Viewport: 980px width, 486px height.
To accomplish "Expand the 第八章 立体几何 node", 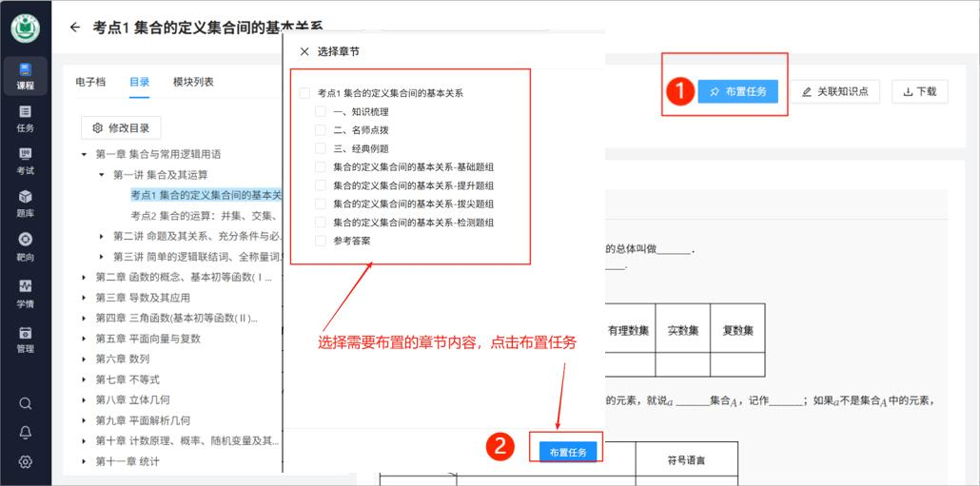I will coord(85,399).
